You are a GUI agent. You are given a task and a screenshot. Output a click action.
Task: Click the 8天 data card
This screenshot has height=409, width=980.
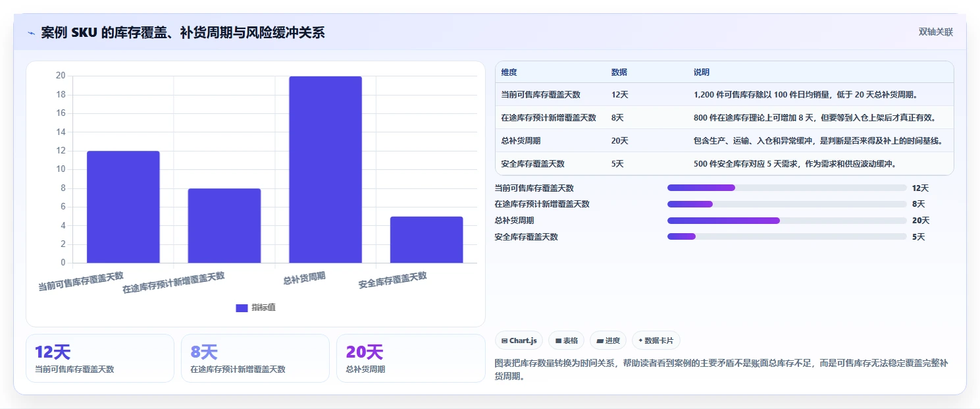(x=255, y=358)
